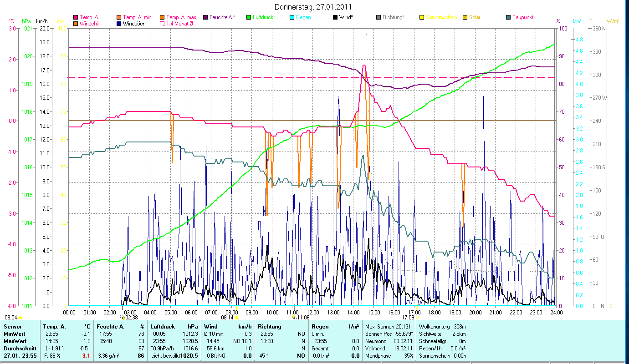The image size is (629, 364).
Task: Click the Sensor header in the table
Action: pos(12,326)
